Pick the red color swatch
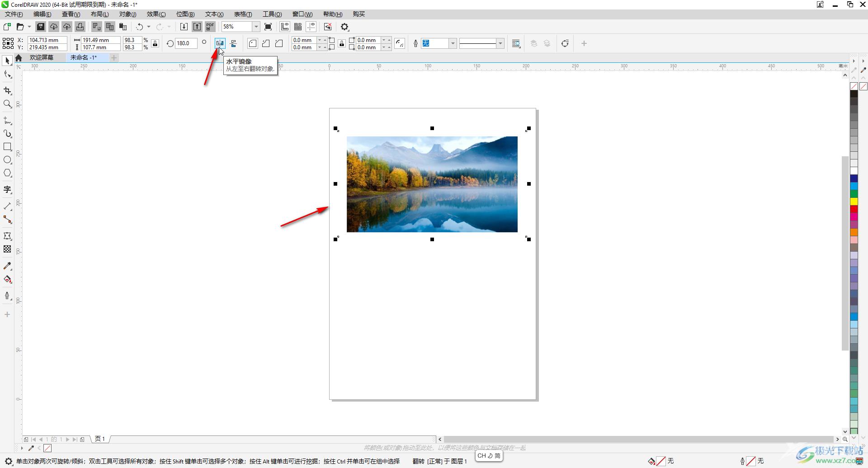 (x=854, y=209)
